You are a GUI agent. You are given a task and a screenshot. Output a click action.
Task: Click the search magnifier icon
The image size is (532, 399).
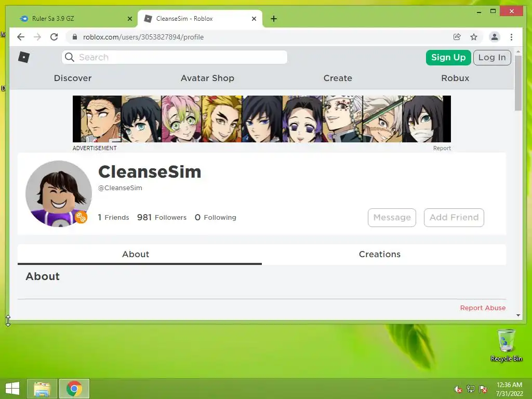pos(70,57)
